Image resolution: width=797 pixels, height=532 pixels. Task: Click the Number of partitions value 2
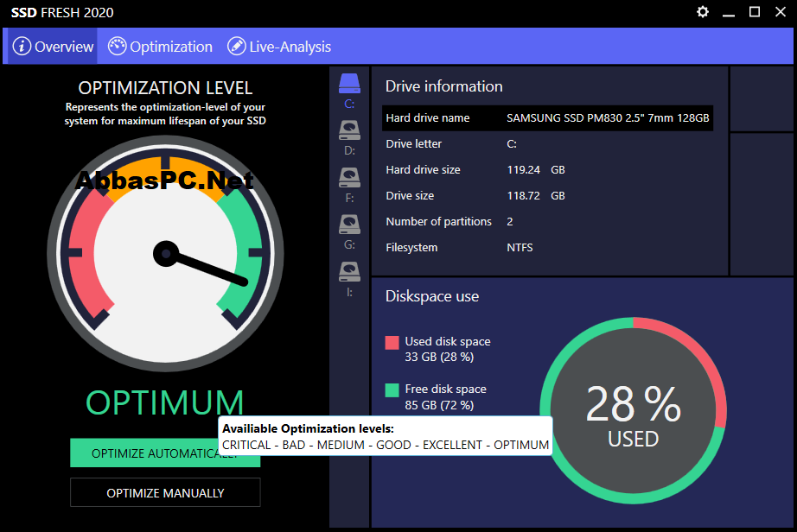pos(510,221)
